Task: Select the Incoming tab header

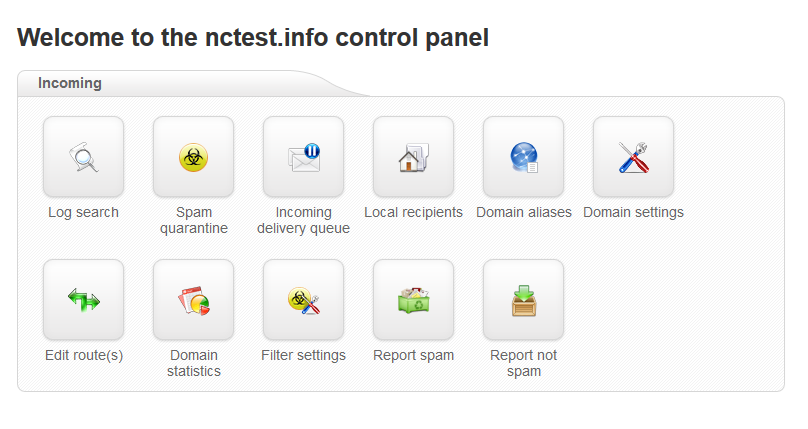Action: tap(70, 83)
